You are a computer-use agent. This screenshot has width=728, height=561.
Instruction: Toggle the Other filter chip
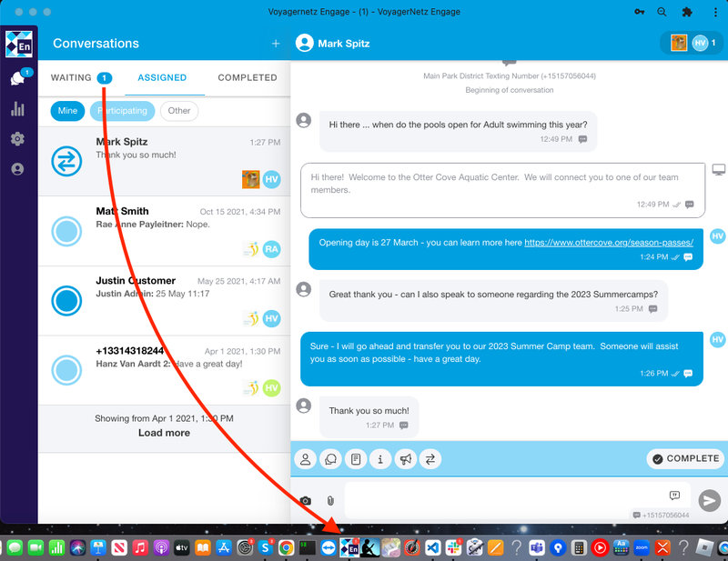pos(179,111)
